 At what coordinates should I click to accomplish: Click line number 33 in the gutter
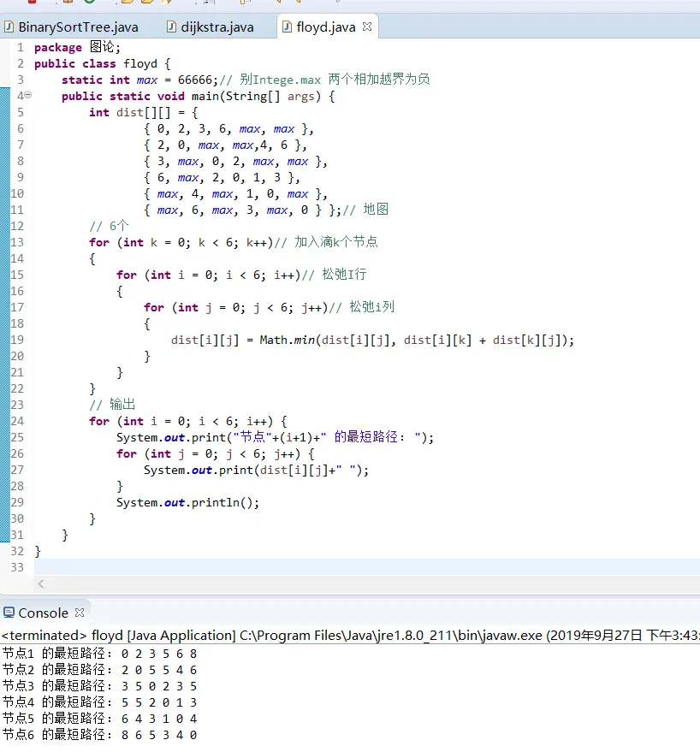click(x=17, y=567)
